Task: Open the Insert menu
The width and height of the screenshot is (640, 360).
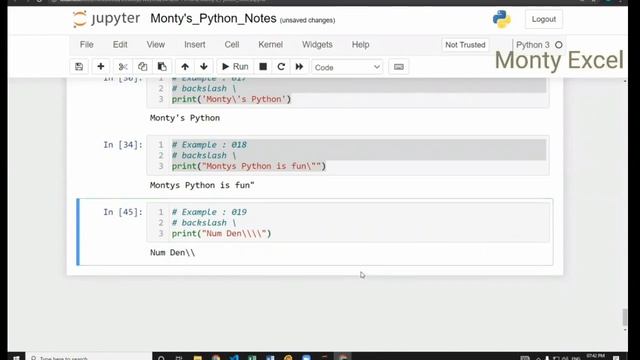Action: 195,44
